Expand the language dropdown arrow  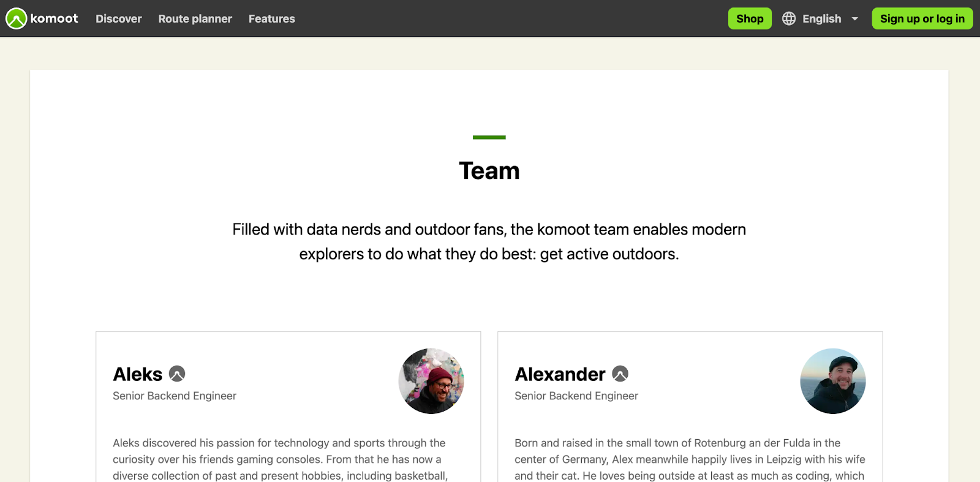pos(855,19)
